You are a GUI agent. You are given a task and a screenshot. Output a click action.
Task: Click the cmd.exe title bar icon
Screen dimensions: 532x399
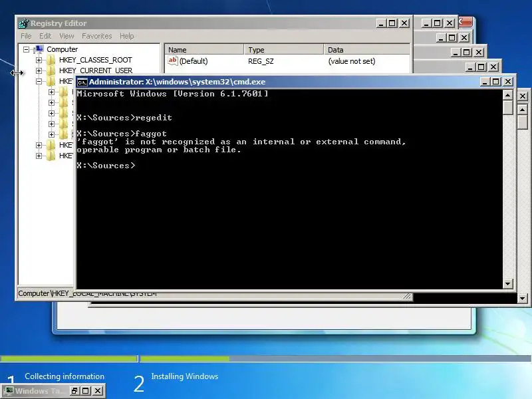point(82,82)
